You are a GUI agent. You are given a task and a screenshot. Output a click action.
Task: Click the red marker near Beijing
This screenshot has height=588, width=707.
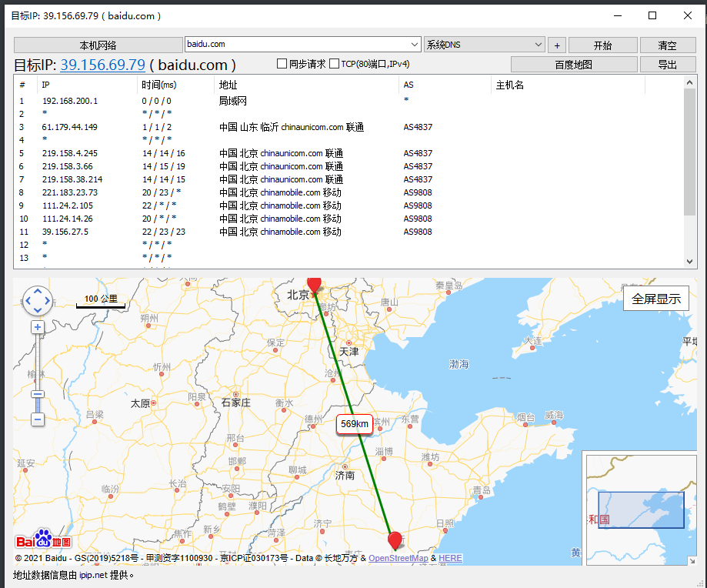tap(314, 283)
